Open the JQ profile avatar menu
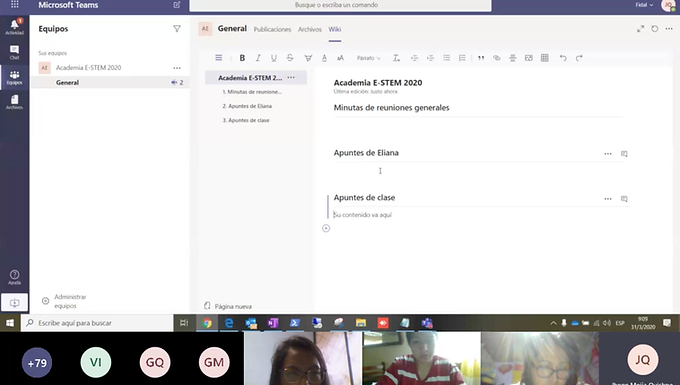The height and width of the screenshot is (385, 680). [x=668, y=4]
